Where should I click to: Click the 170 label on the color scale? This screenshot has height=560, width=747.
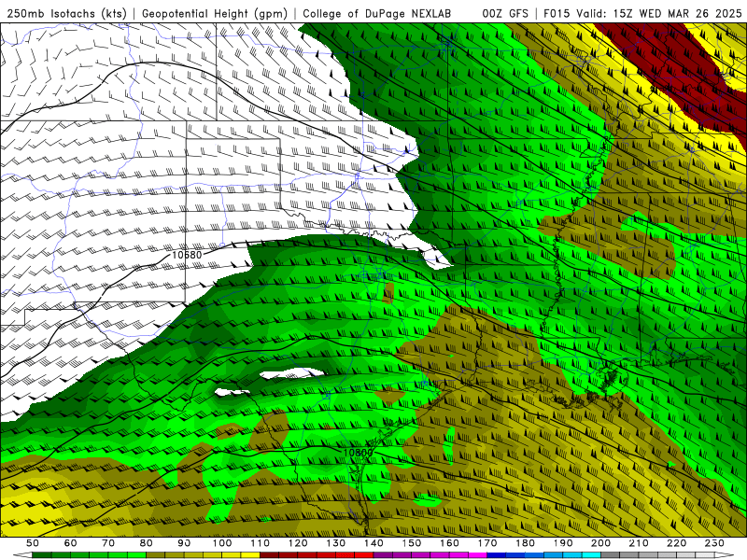click(x=487, y=543)
